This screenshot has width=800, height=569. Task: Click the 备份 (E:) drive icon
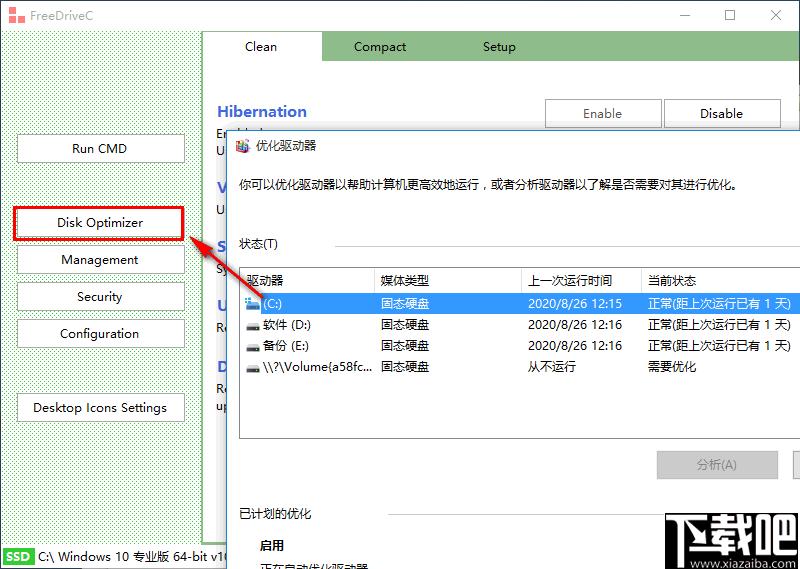(253, 347)
